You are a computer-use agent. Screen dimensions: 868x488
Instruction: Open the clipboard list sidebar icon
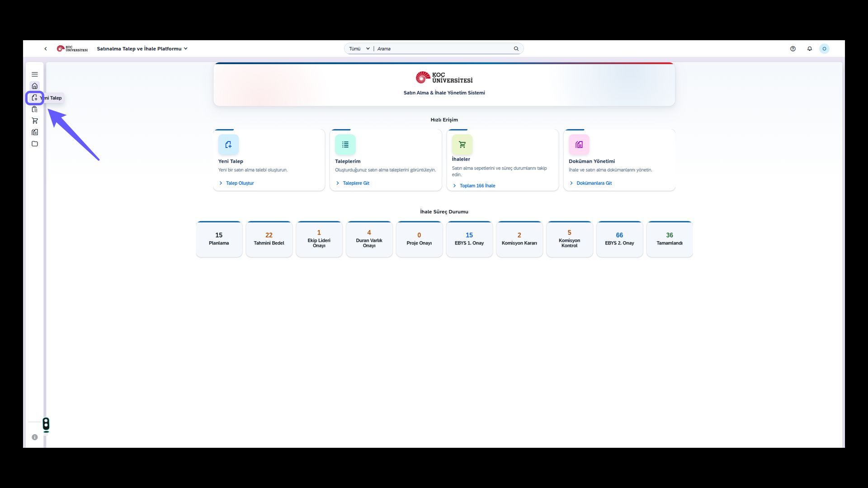tap(35, 109)
